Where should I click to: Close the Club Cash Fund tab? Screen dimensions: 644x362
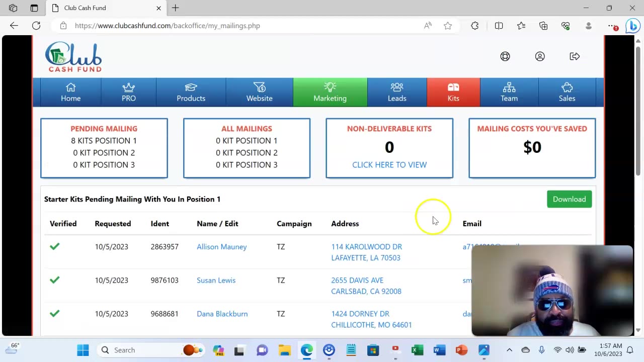pyautogui.click(x=158, y=8)
